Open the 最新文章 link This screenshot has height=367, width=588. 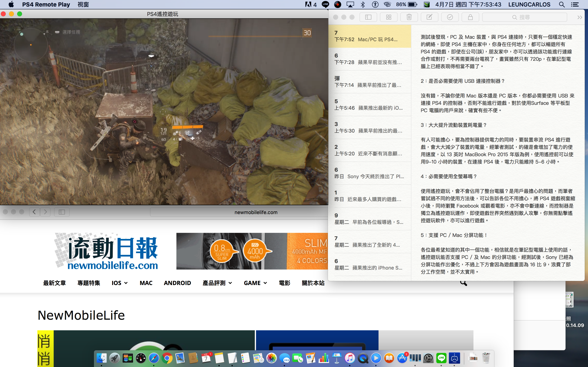(x=55, y=283)
